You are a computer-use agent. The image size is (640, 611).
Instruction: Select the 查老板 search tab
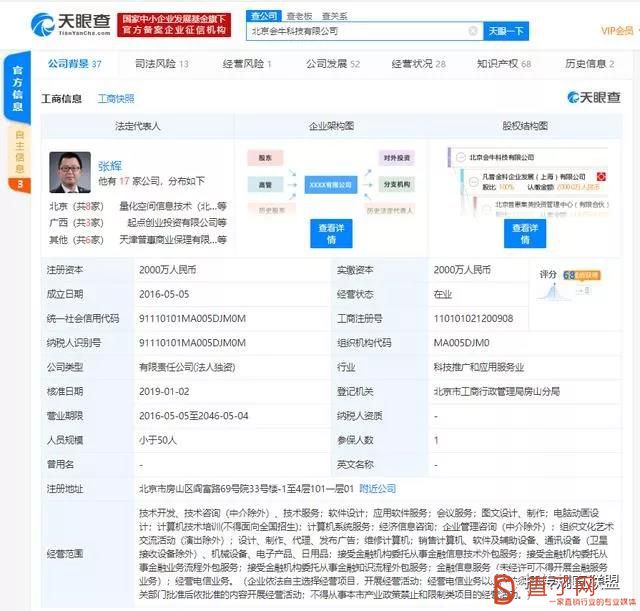coord(299,16)
